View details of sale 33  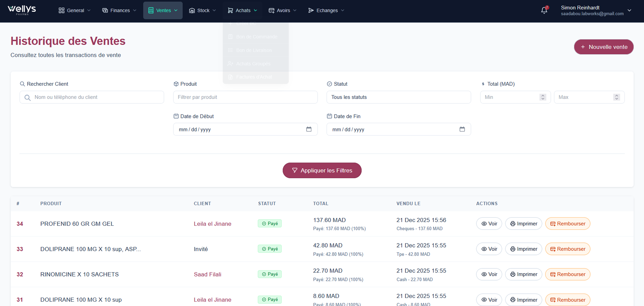click(489, 249)
